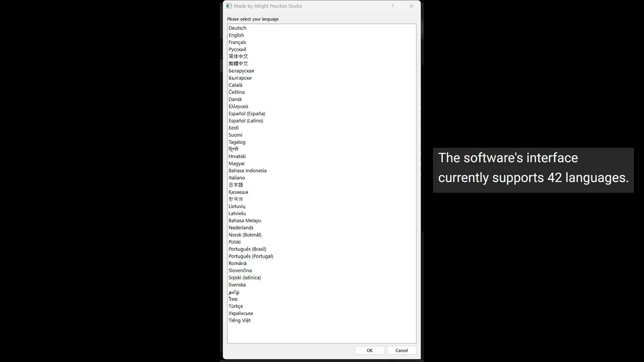Select Suomi language
The image size is (644, 362).
(235, 135)
